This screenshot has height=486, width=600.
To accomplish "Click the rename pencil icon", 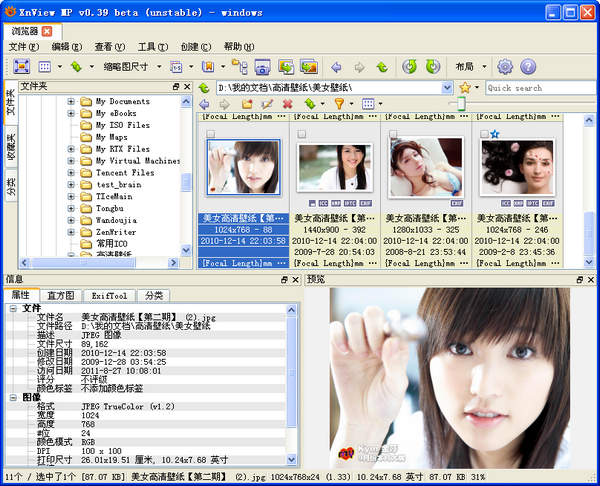I will (267, 104).
